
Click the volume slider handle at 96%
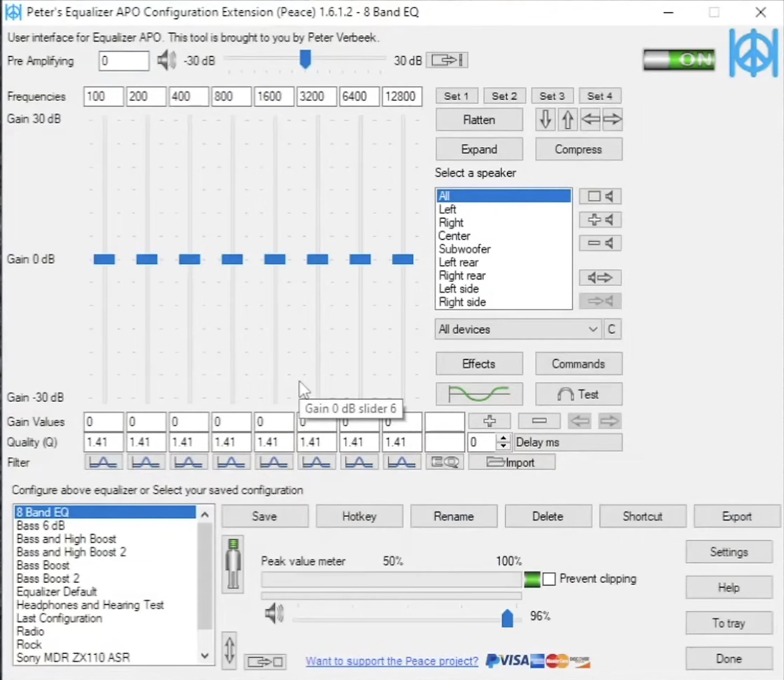(x=507, y=618)
